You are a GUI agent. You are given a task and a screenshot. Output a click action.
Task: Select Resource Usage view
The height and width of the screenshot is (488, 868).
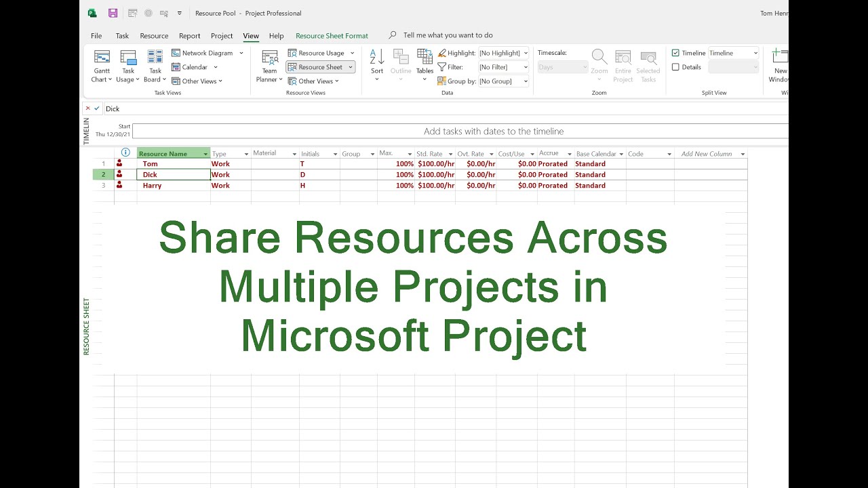[x=321, y=53]
